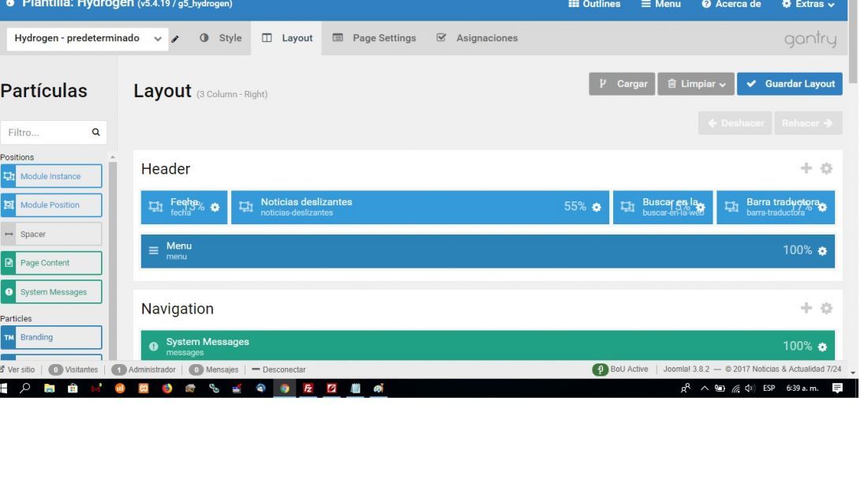Select Module Position particle
Viewport: 868px width, 488px height.
[x=51, y=205]
